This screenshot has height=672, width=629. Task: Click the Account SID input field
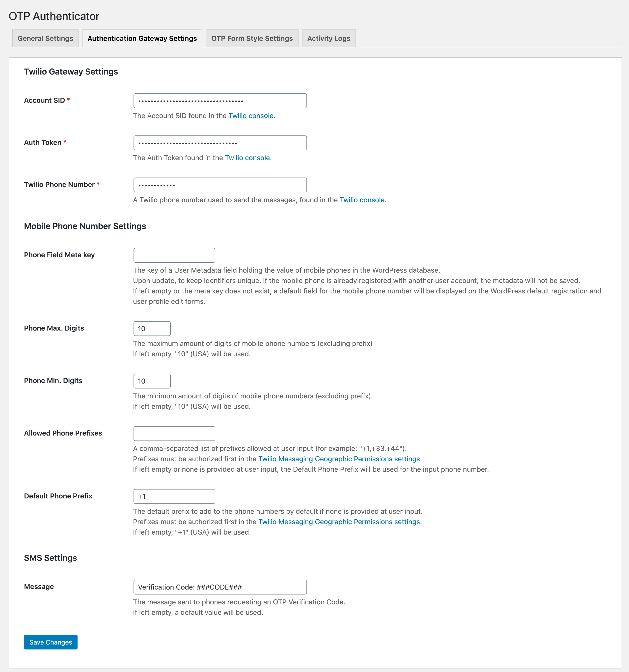220,101
